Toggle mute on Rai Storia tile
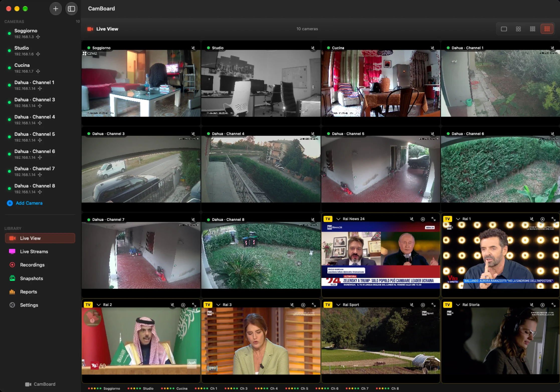This screenshot has width=560, height=392. [x=532, y=305]
